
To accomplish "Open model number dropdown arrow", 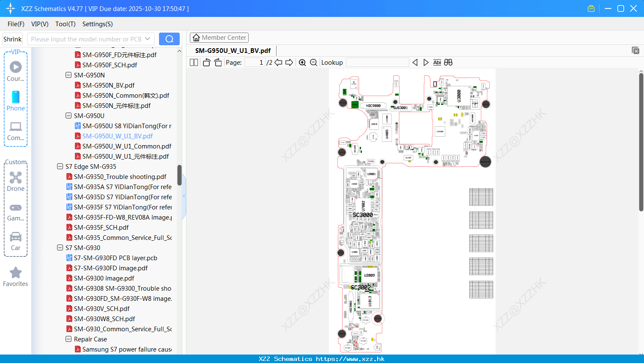I will click(x=148, y=39).
